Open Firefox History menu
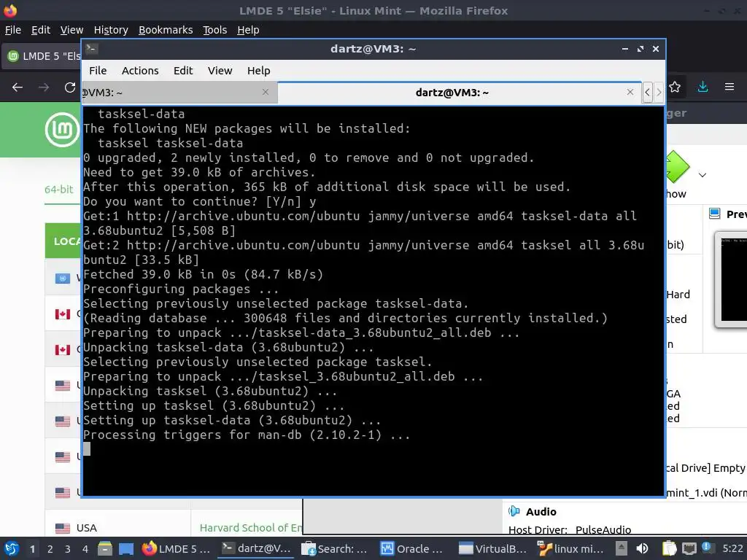747x560 pixels. click(111, 30)
